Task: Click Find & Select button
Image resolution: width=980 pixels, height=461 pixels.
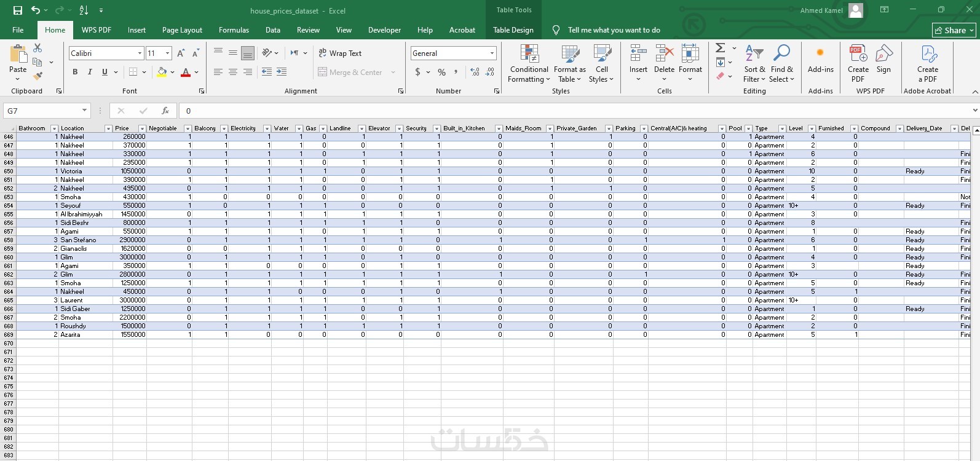Action: 781,63
